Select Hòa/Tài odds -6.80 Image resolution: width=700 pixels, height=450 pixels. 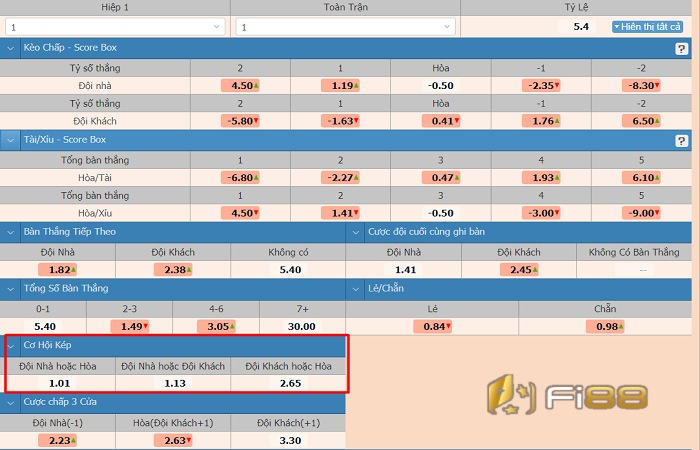coord(240,178)
